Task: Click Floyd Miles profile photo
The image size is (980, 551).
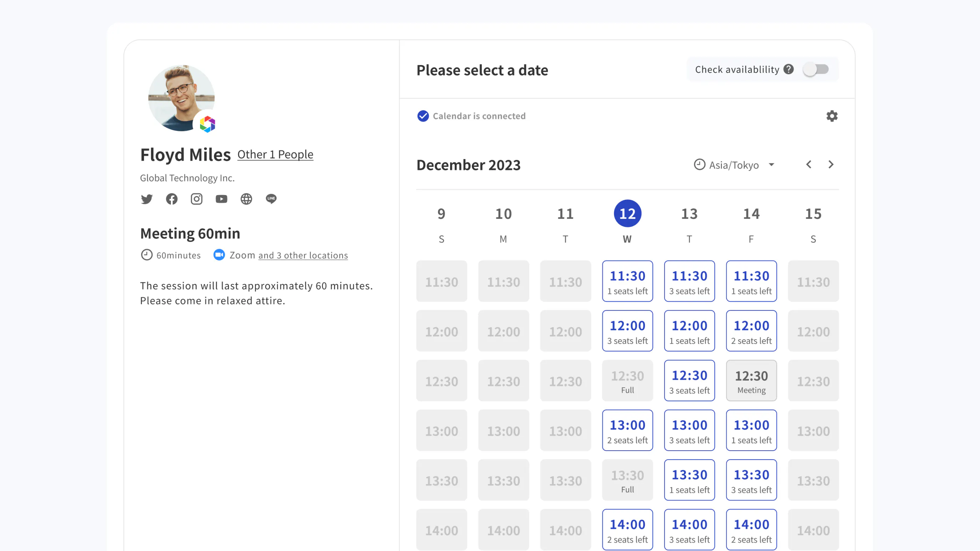Action: point(181,98)
